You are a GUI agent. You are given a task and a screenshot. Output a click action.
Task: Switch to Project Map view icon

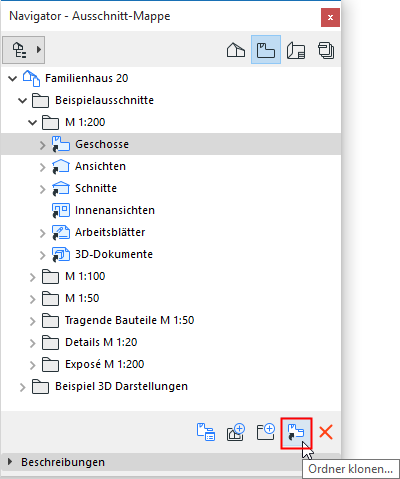tap(236, 50)
